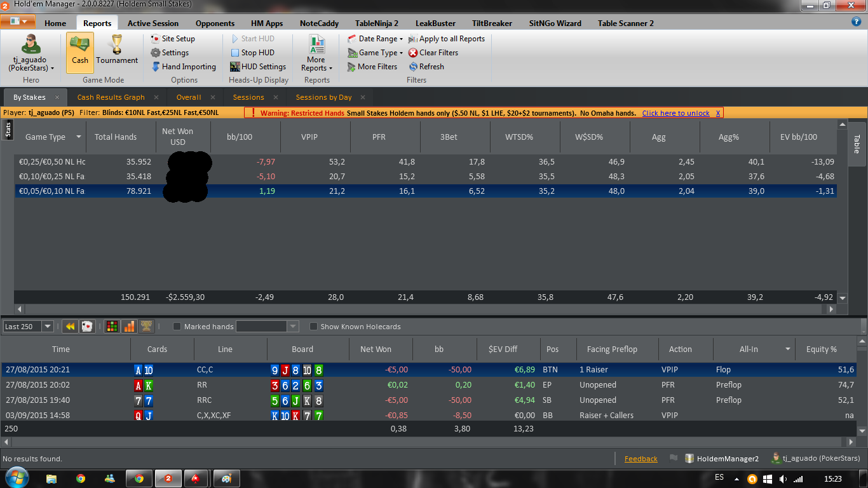Open PokerStars from the taskbar
The image size is (868, 488).
click(x=196, y=478)
